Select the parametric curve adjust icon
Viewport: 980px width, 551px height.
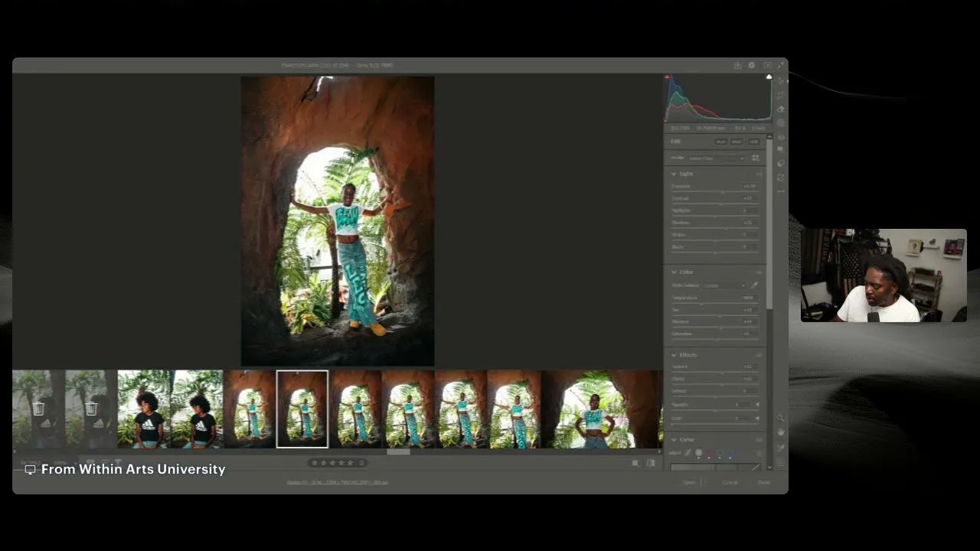pyautogui.click(x=688, y=452)
